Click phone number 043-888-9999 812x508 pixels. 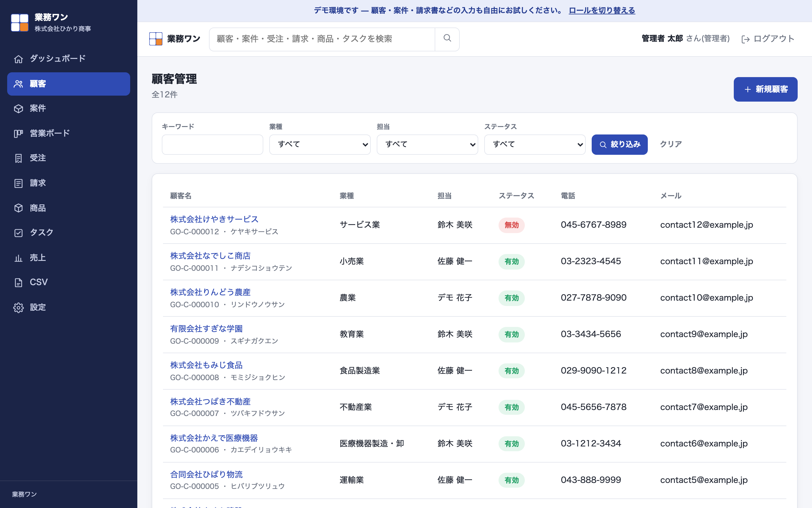click(x=591, y=480)
